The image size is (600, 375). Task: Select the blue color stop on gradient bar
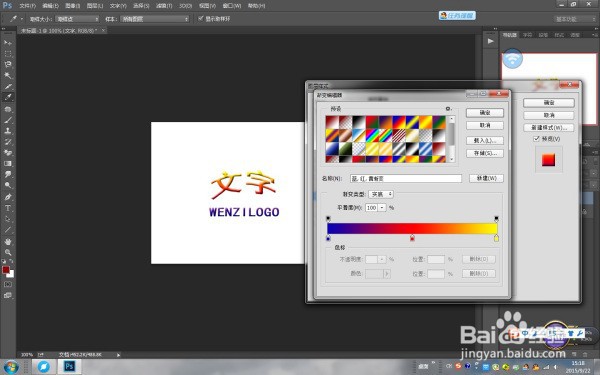[x=328, y=238]
